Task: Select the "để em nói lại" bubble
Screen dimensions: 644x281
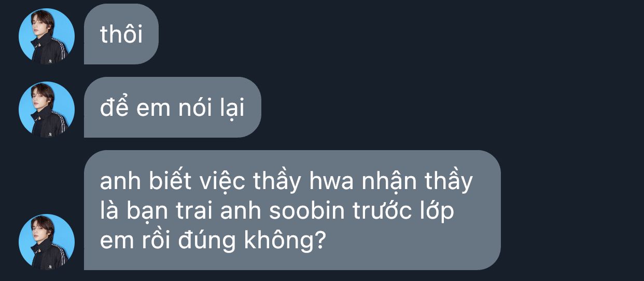Action: tap(172, 108)
